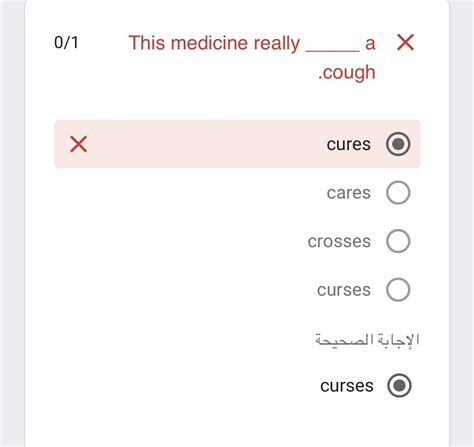Click the red X icon beside the question

[x=405, y=42]
